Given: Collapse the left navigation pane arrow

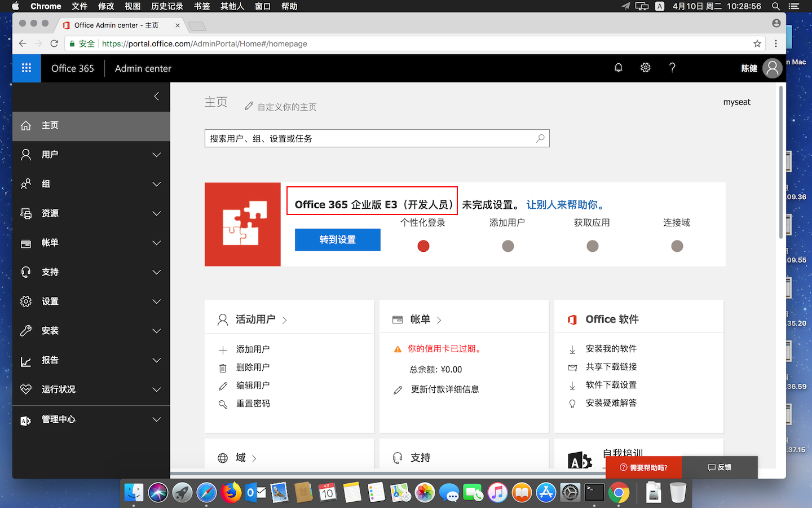Looking at the screenshot, I should tap(157, 97).
